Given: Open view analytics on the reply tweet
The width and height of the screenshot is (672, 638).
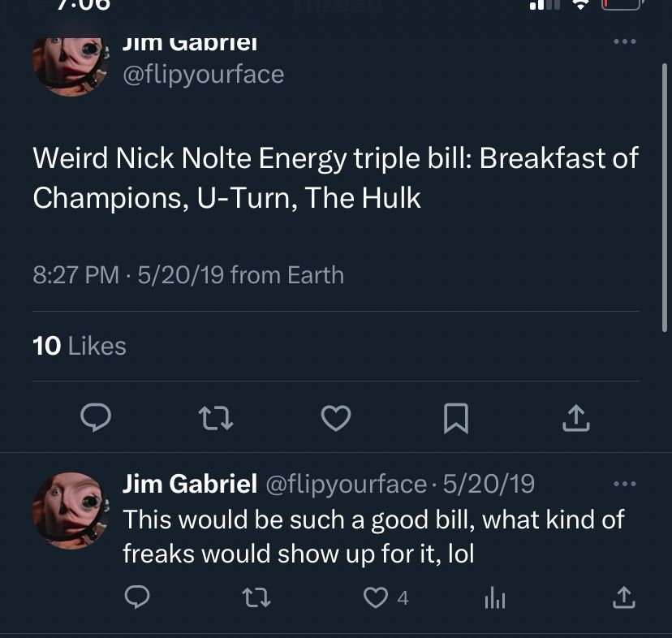Looking at the screenshot, I should [493, 599].
